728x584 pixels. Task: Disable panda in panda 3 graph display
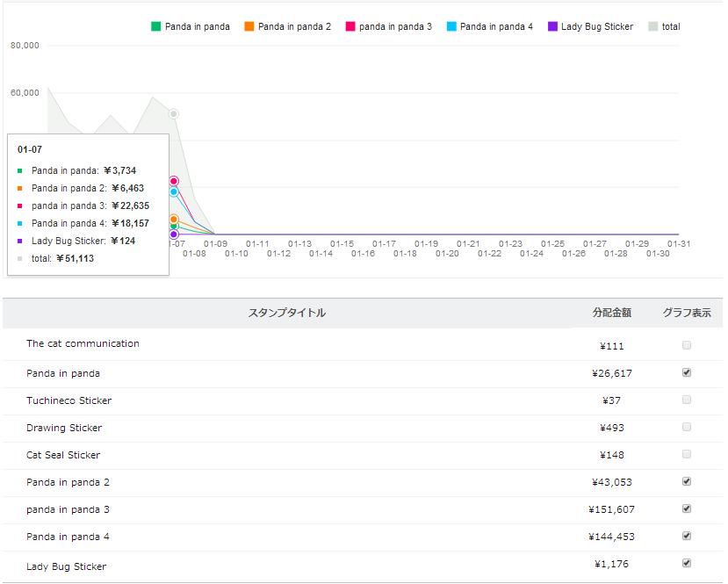pos(687,508)
